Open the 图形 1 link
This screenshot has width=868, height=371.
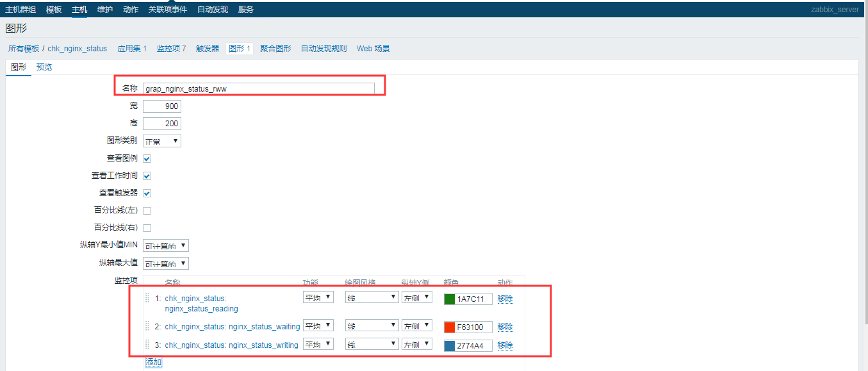point(240,49)
